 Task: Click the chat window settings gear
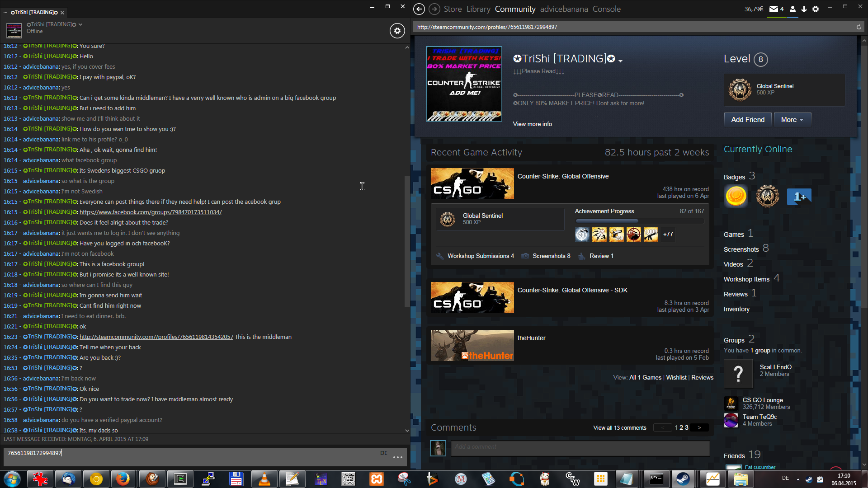(397, 31)
